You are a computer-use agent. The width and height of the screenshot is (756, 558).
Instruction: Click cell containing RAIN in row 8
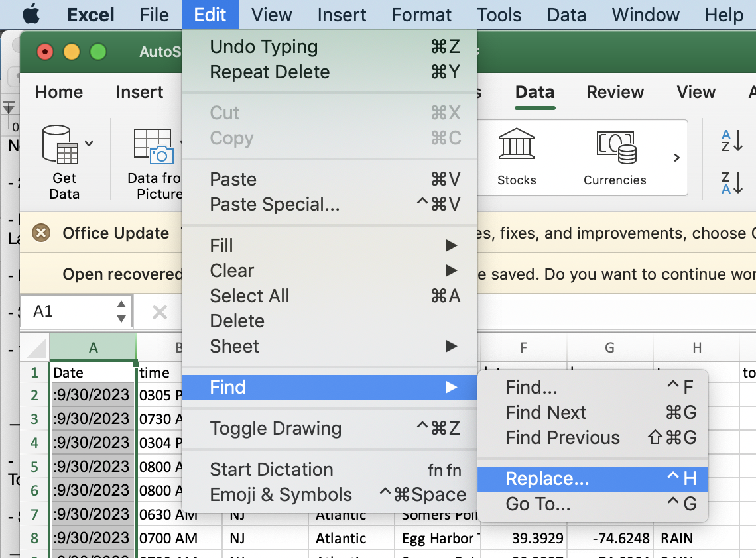click(x=696, y=538)
